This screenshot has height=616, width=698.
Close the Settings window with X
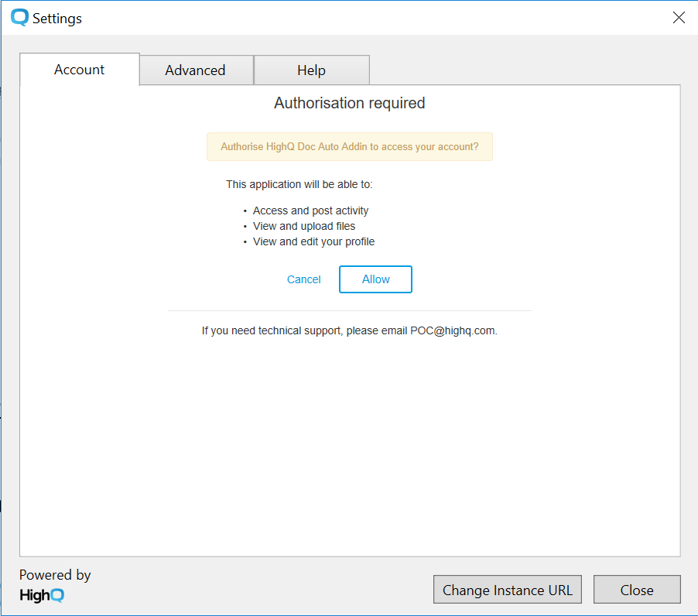coord(679,17)
